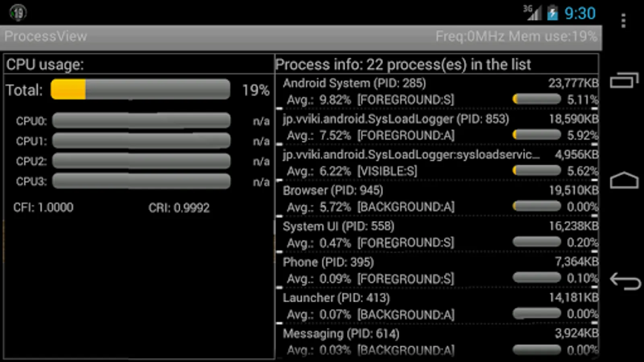Tap the 7,364KB memory value
This screenshot has height=362, width=644.
click(x=576, y=262)
